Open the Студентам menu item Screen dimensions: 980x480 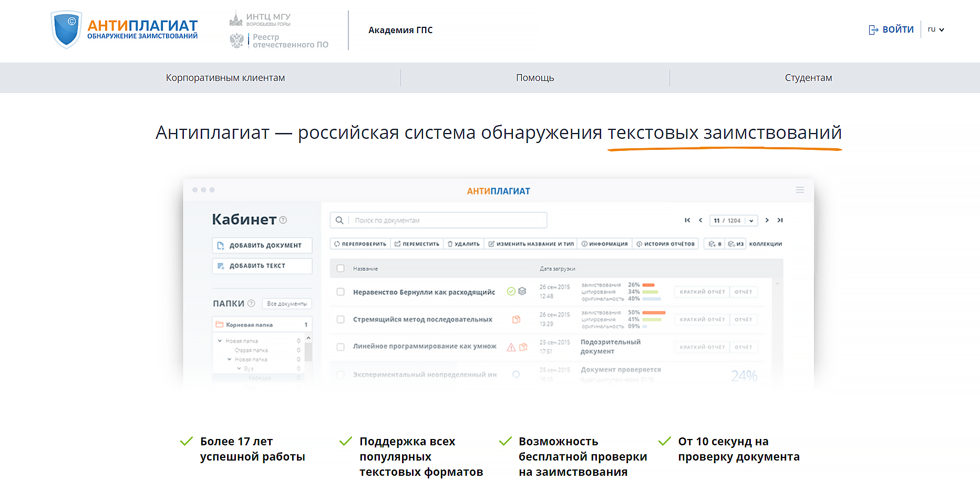[809, 78]
